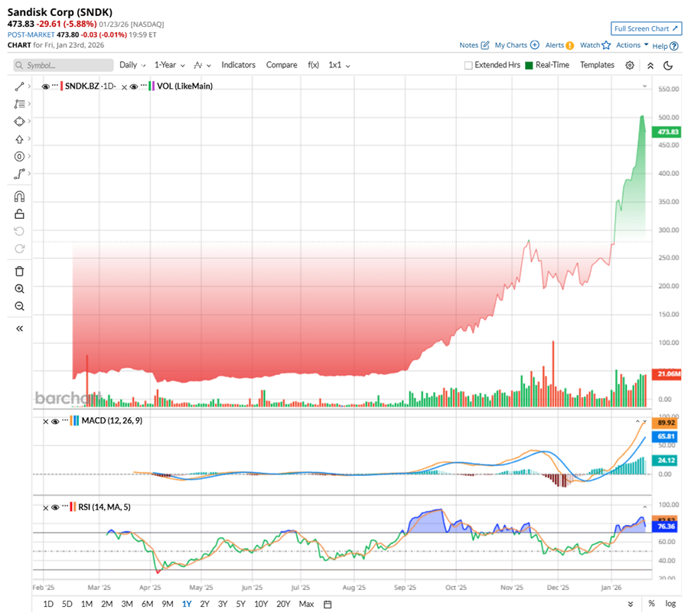Remove the MACD indicator with its X
Viewport: 691px width, 616px height.
45,422
